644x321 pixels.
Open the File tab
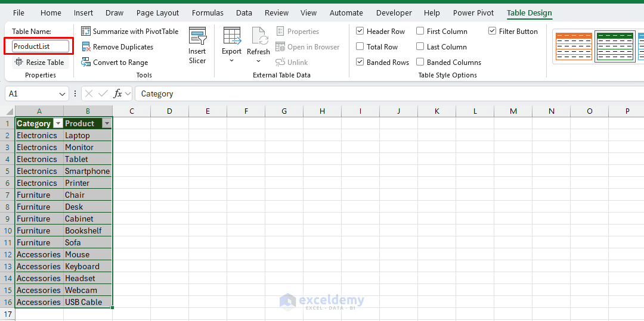(x=18, y=13)
